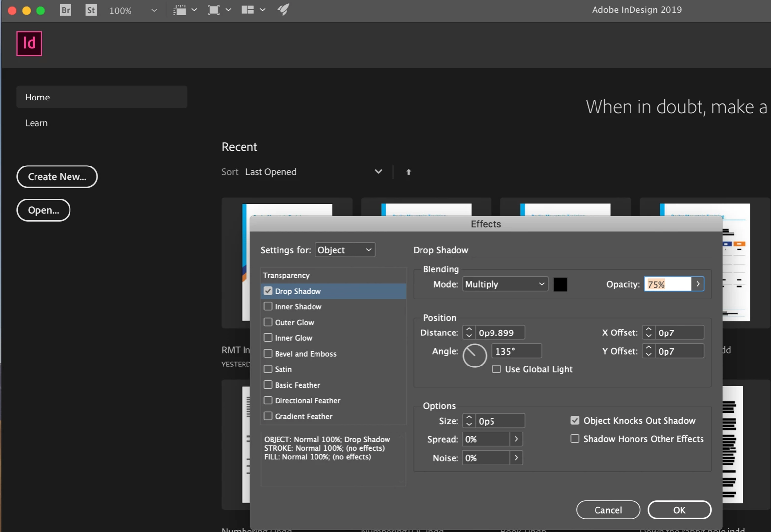The image size is (771, 532).
Task: Open Adobe Bridge from the Br icon
Action: (x=66, y=10)
